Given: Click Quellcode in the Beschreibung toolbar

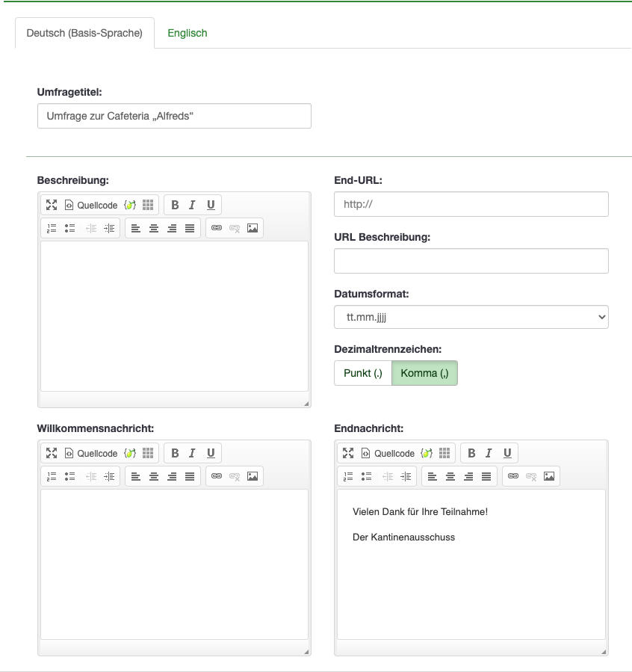Looking at the screenshot, I should (x=91, y=205).
